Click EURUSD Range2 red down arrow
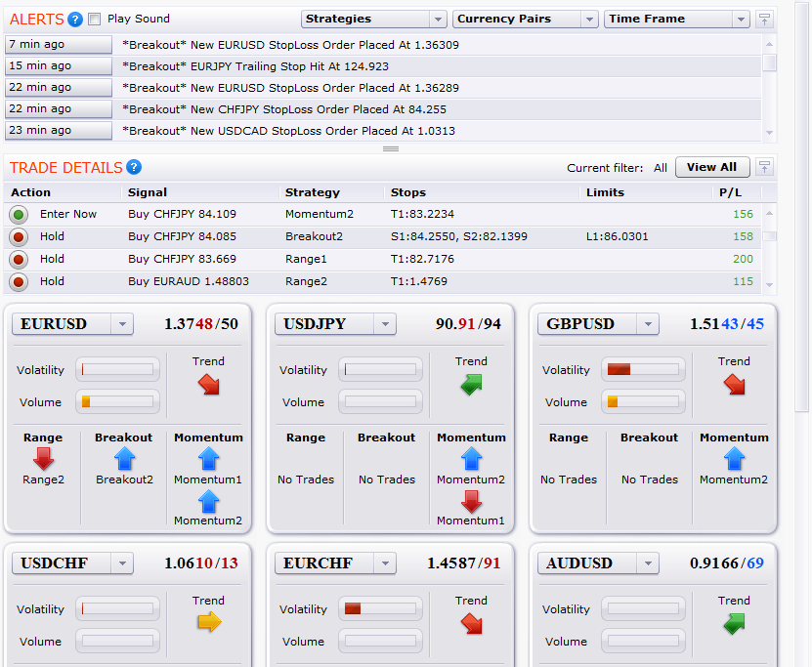This screenshot has width=812, height=667. pyautogui.click(x=43, y=458)
